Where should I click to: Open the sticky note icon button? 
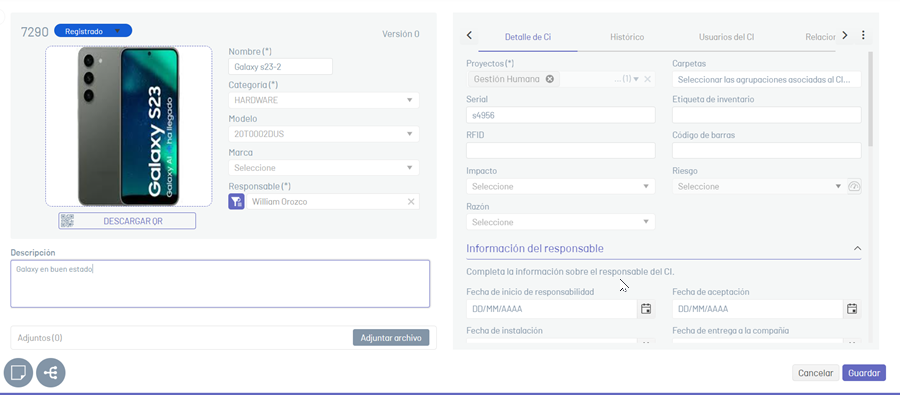tap(18, 373)
